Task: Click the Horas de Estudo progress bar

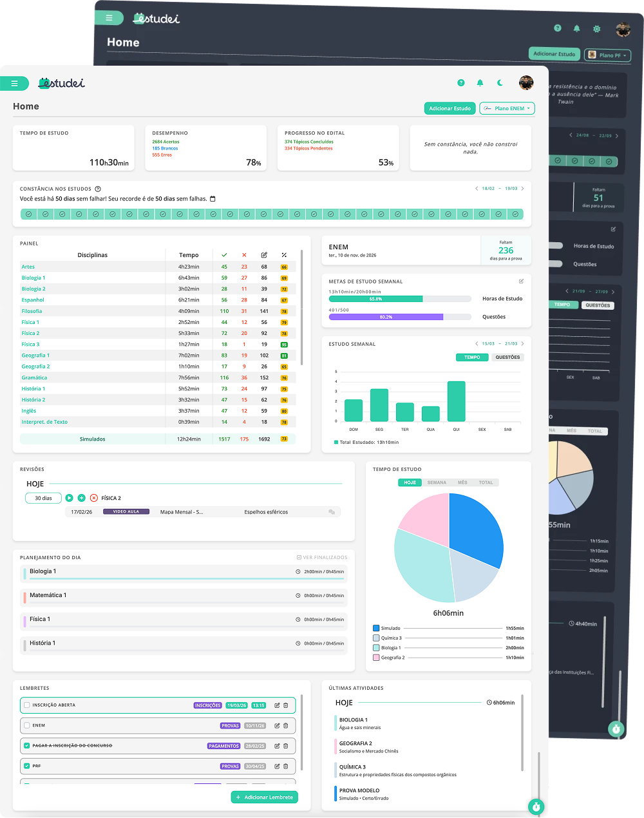Action: click(400, 299)
